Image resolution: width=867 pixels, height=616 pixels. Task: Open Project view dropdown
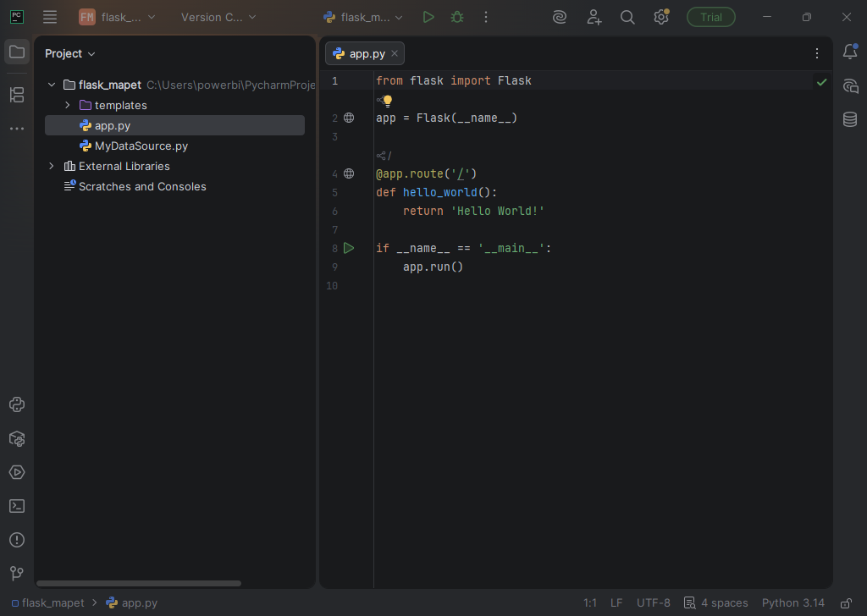click(69, 53)
